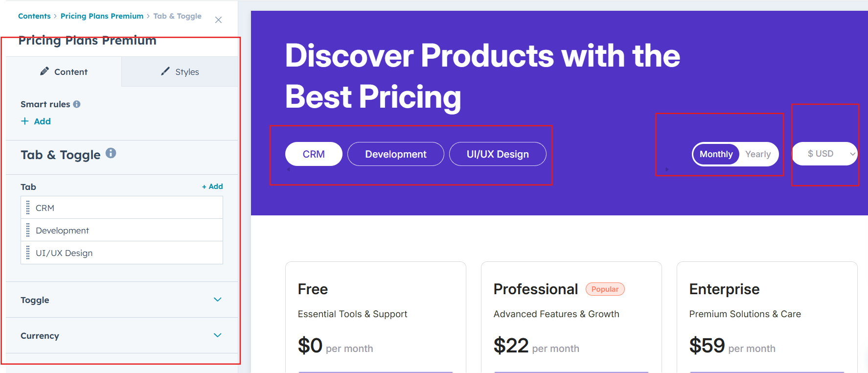Select the Development pill tab
This screenshot has height=373, width=868.
(396, 154)
